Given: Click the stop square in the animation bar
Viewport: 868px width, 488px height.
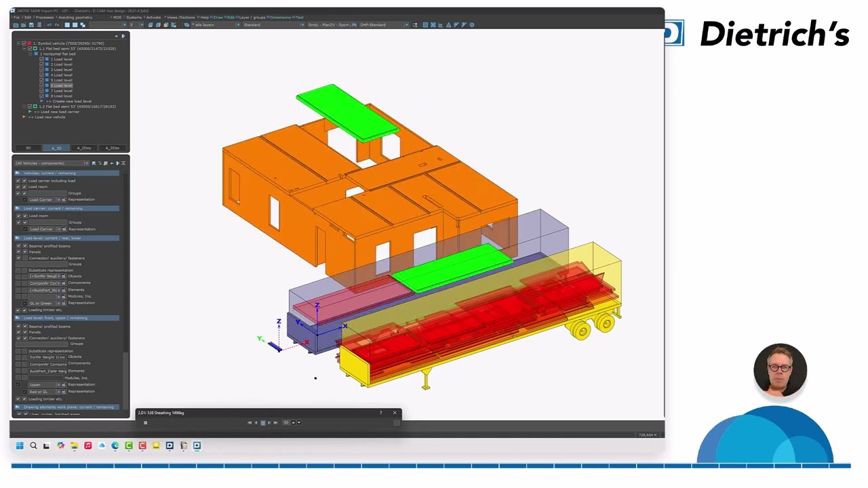Looking at the screenshot, I should pos(145,422).
